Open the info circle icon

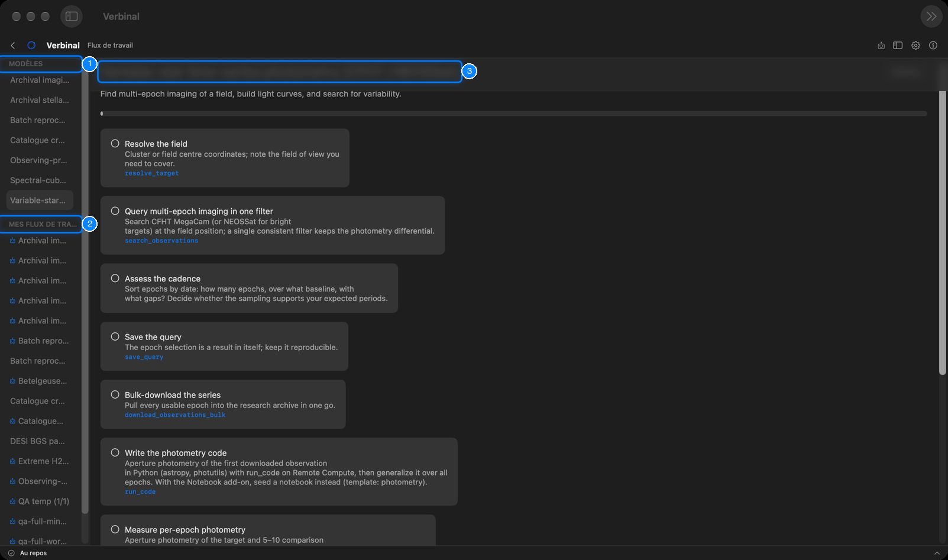pos(933,46)
